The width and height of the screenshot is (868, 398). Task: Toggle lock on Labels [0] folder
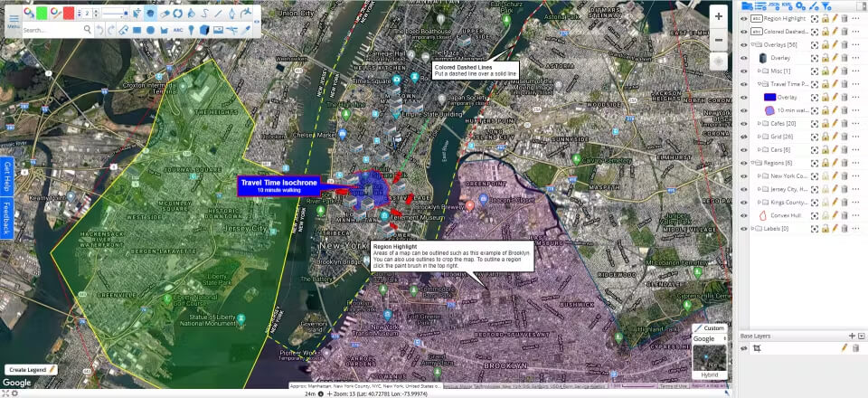tap(825, 229)
